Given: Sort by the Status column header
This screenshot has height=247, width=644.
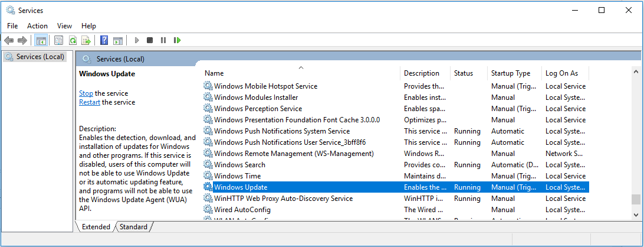Looking at the screenshot, I should (469, 73).
